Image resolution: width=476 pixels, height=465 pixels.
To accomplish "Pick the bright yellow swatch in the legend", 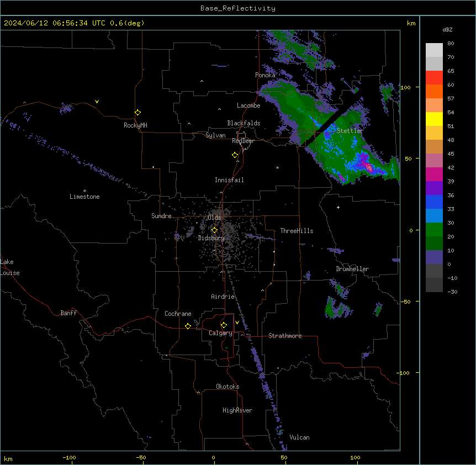I will pyautogui.click(x=434, y=119).
